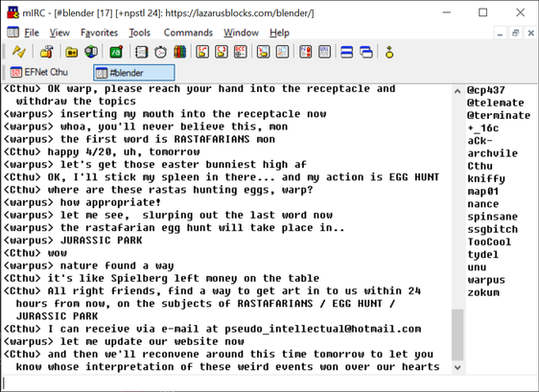Open the child window system menu icon beside File
The image size is (539, 392).
(13, 33)
